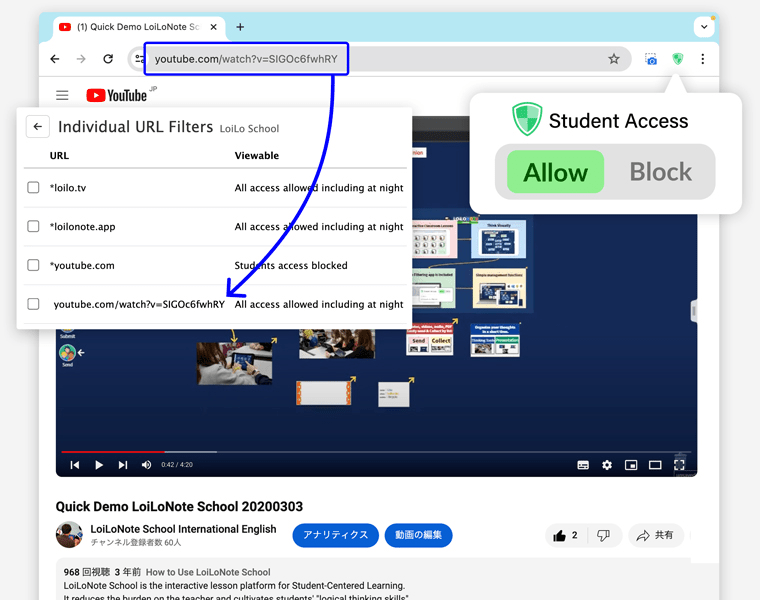Screen dimensions: 760x600
Task: Select Block in Student Access
Action: [661, 172]
